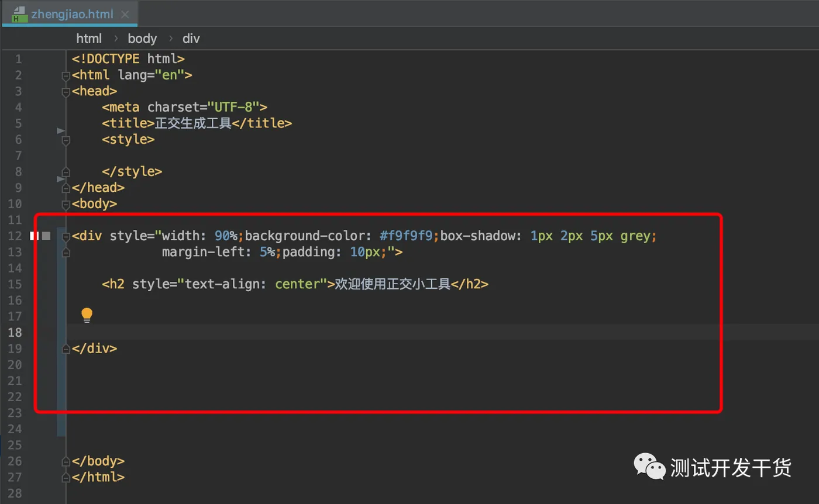Collapse the <html lang="en"> fold marker
The image size is (819, 504).
click(x=66, y=75)
